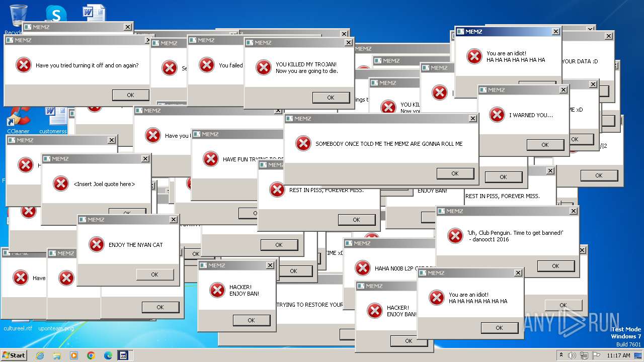Click the error icon in the "I WARNED YOU..." dialog
This screenshot has height=362, width=644.
[x=497, y=115]
